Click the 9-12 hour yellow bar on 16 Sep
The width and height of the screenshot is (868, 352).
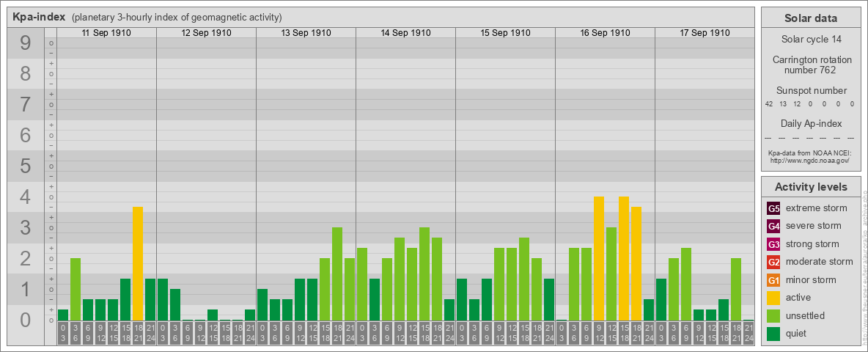point(598,258)
